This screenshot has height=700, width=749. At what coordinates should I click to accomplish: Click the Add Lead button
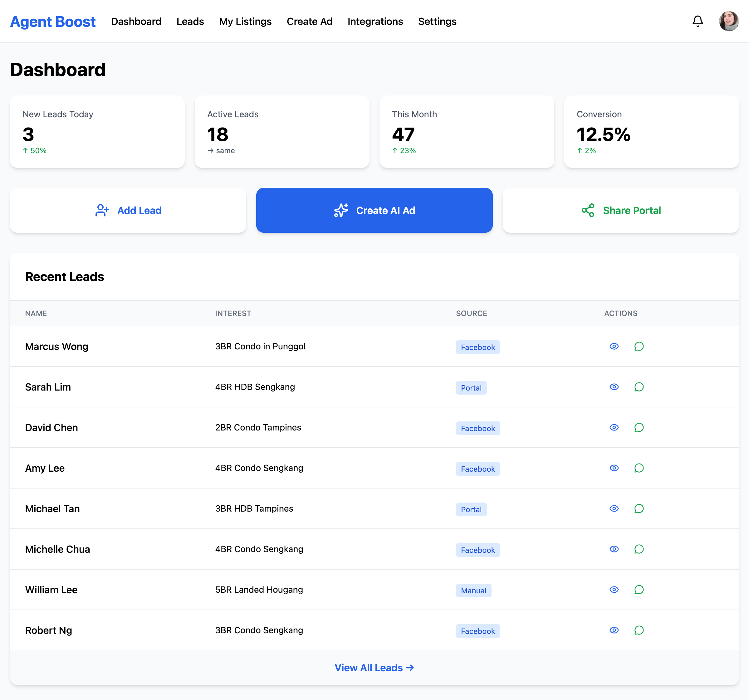click(128, 211)
